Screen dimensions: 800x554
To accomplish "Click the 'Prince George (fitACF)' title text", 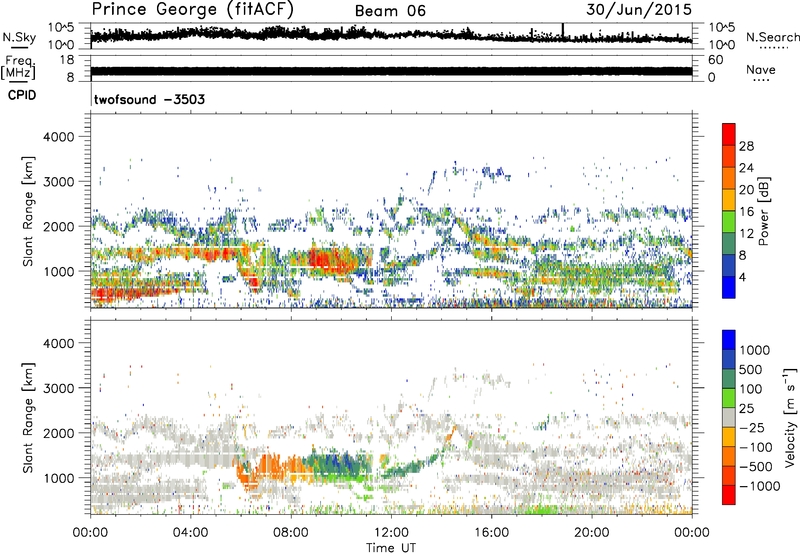I will pos(192,9).
